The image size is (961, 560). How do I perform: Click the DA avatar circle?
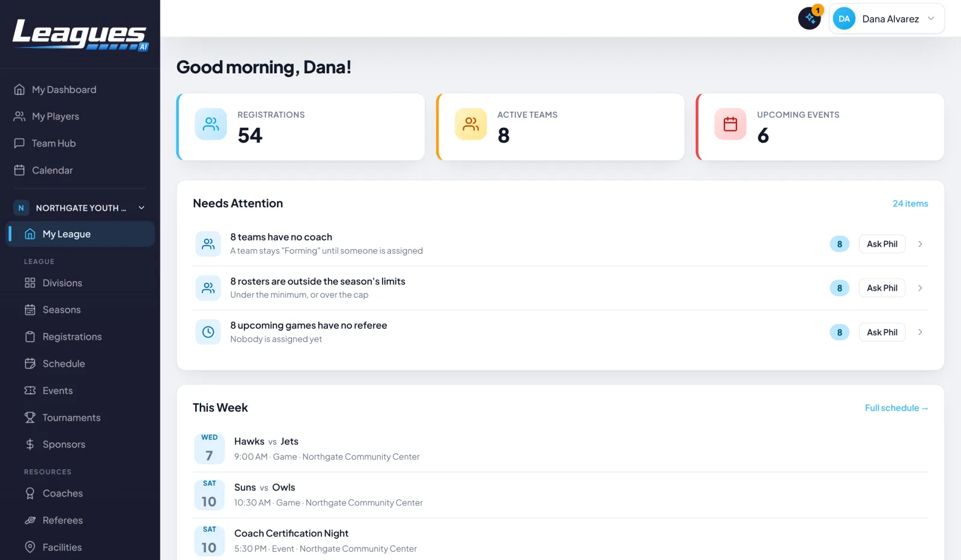pyautogui.click(x=844, y=19)
